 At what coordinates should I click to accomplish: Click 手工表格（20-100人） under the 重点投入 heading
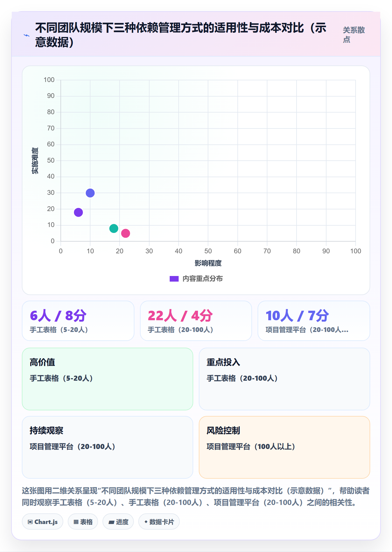tap(242, 378)
